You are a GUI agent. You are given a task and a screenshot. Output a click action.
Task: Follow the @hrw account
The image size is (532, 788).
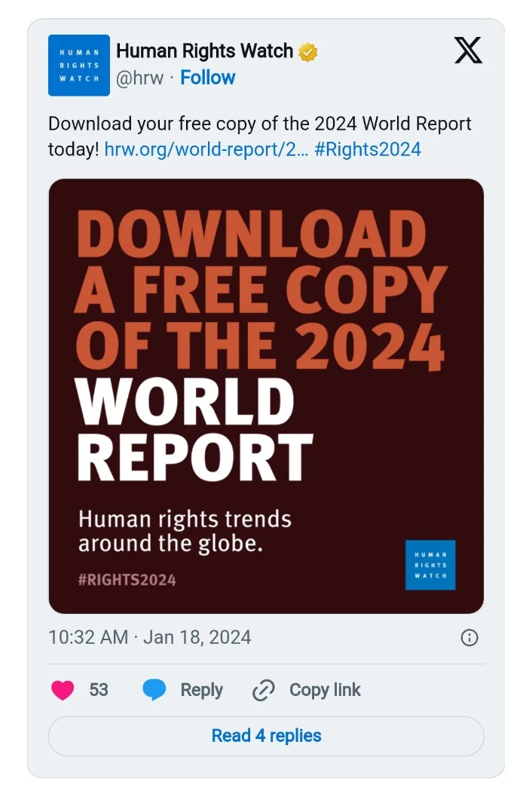(208, 78)
